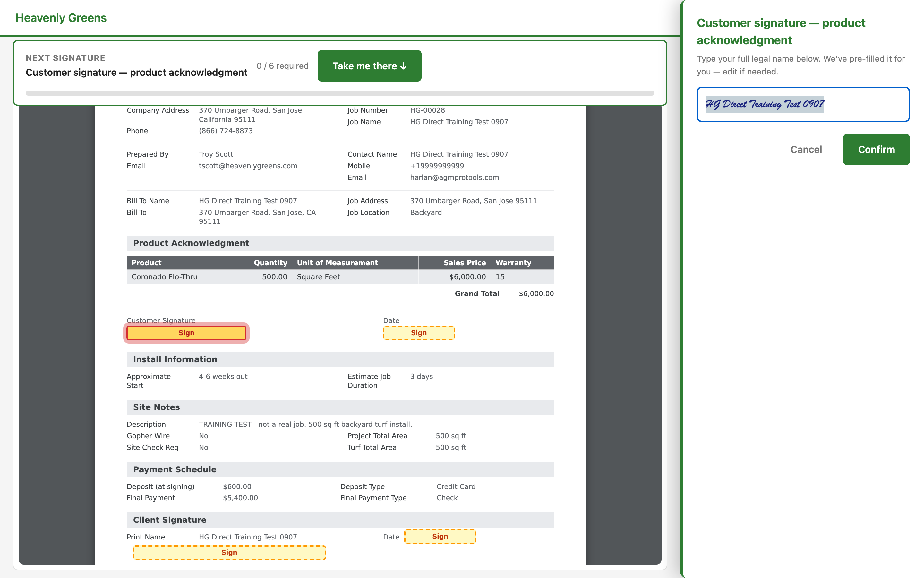Click the "TRAINING TEST - not a real job" description
Image resolution: width=924 pixels, height=578 pixels.
[x=305, y=424]
